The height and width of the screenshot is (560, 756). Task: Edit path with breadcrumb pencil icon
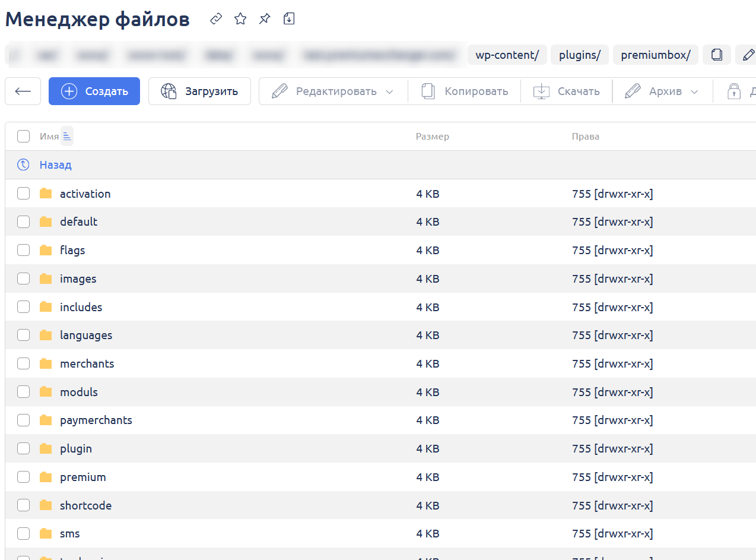click(748, 55)
